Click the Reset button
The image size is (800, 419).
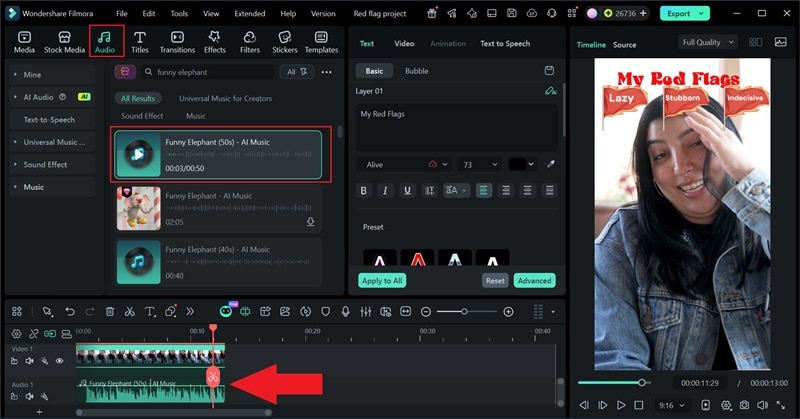[x=495, y=281]
